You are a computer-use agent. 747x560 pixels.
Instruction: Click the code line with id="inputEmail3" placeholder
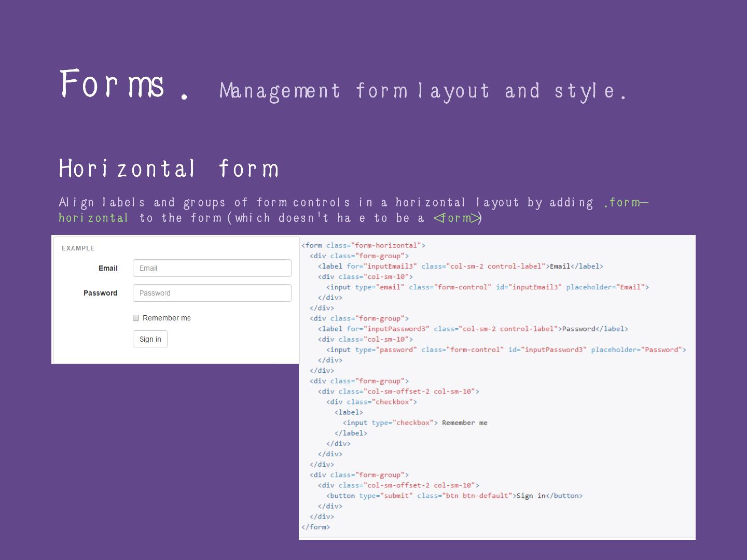coord(488,287)
